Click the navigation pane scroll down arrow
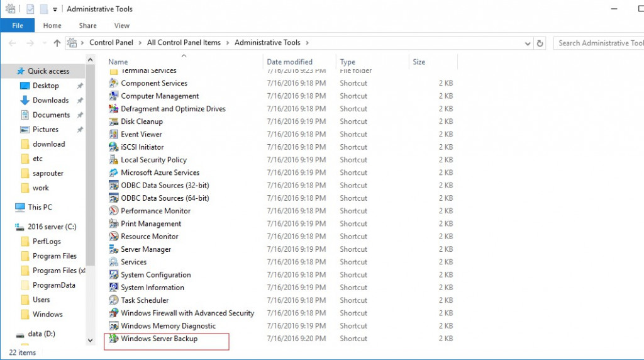The image size is (644, 360). [91, 340]
